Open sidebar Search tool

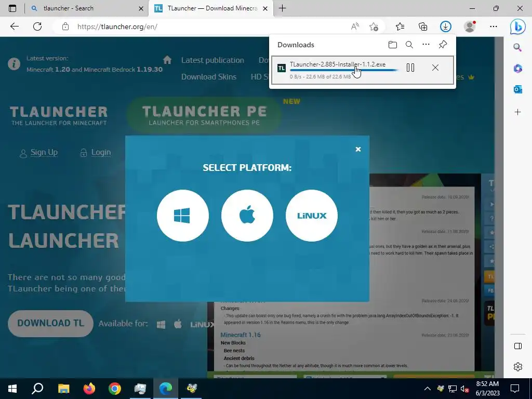(x=517, y=47)
